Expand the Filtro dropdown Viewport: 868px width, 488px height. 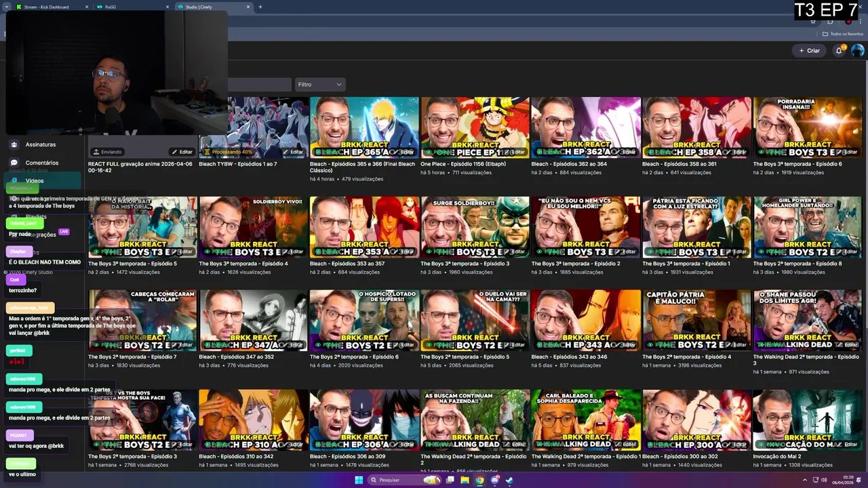tap(320, 85)
